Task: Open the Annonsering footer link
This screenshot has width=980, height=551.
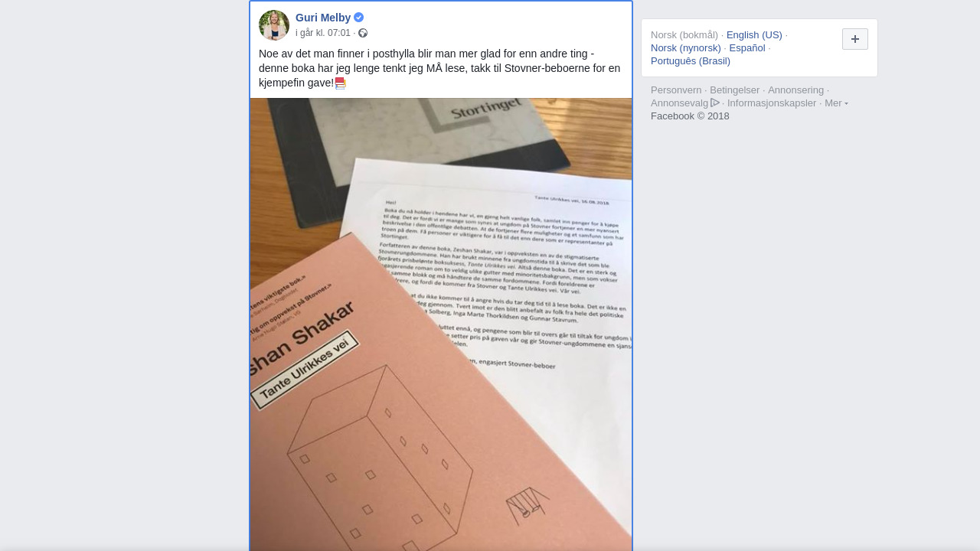Action: pos(796,90)
